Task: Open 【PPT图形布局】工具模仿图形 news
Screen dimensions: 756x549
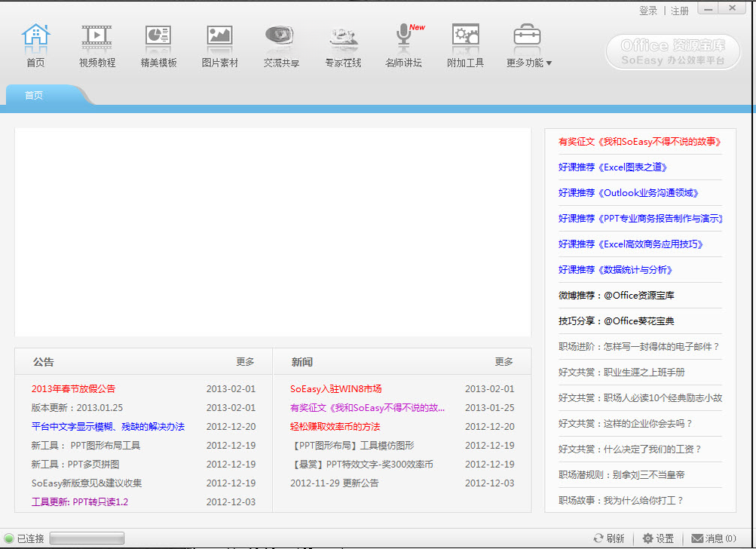Action: [353, 445]
